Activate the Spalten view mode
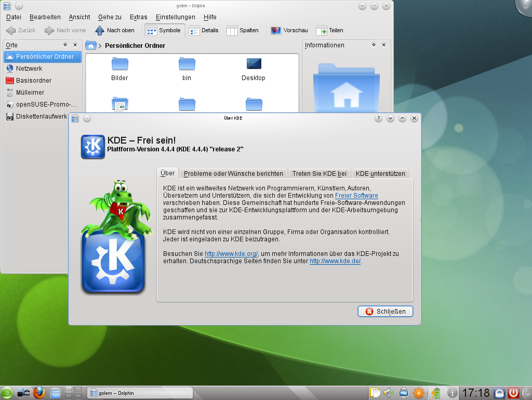 (x=242, y=30)
